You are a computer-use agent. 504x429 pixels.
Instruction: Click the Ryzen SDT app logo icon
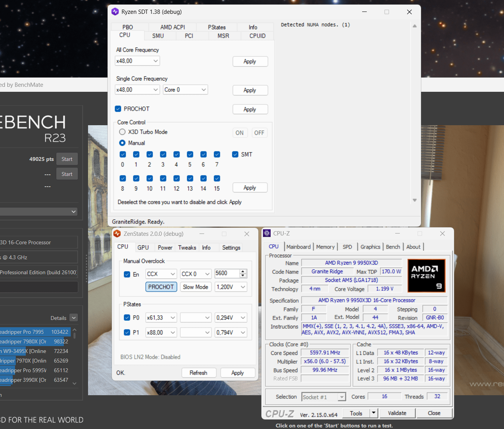(115, 12)
